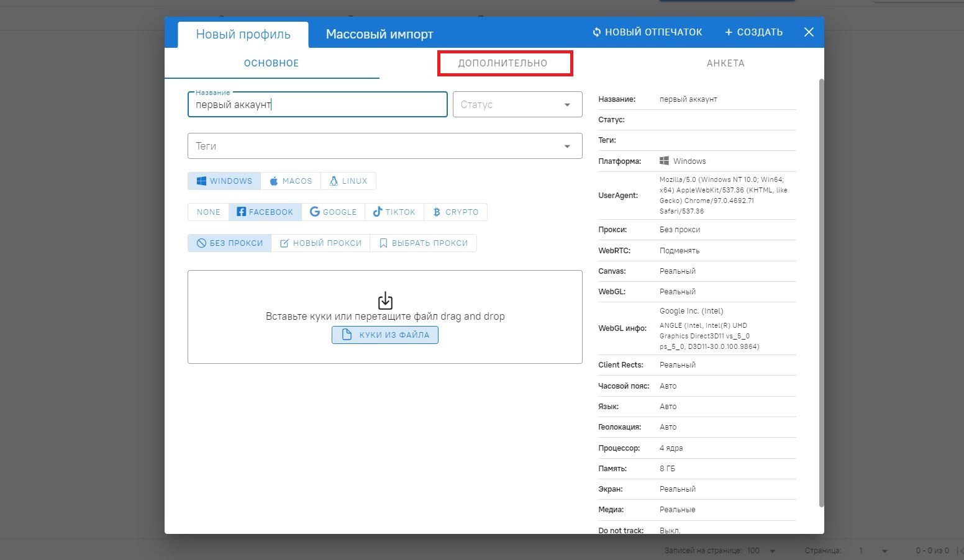Choose Crypto site preset
This screenshot has height=560, width=964.
point(456,212)
